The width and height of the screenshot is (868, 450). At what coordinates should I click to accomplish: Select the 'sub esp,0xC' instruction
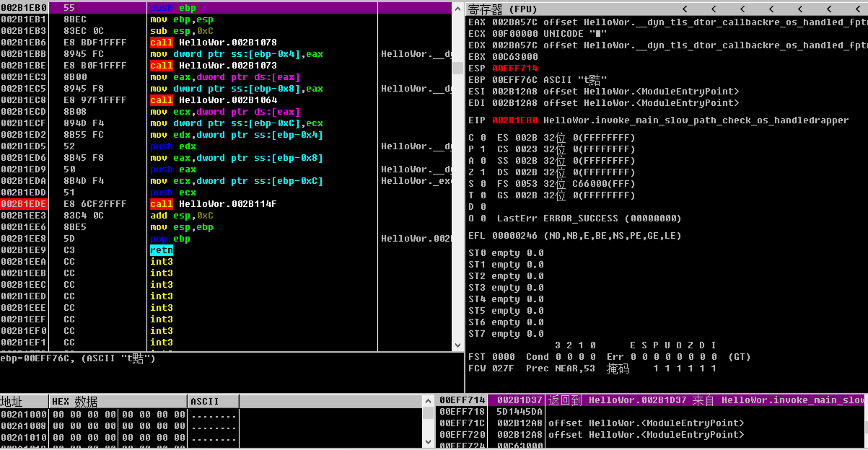coord(182,31)
